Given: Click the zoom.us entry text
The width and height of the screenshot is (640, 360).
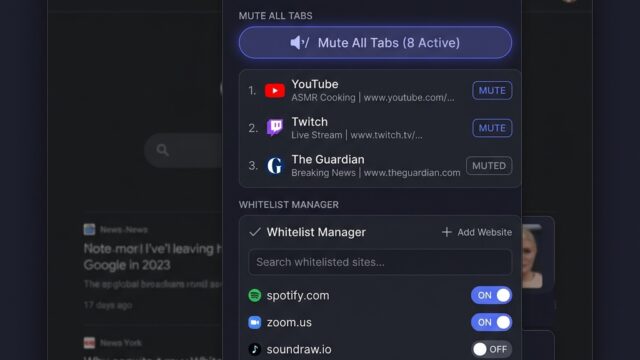Looking at the screenshot, I should [x=289, y=322].
